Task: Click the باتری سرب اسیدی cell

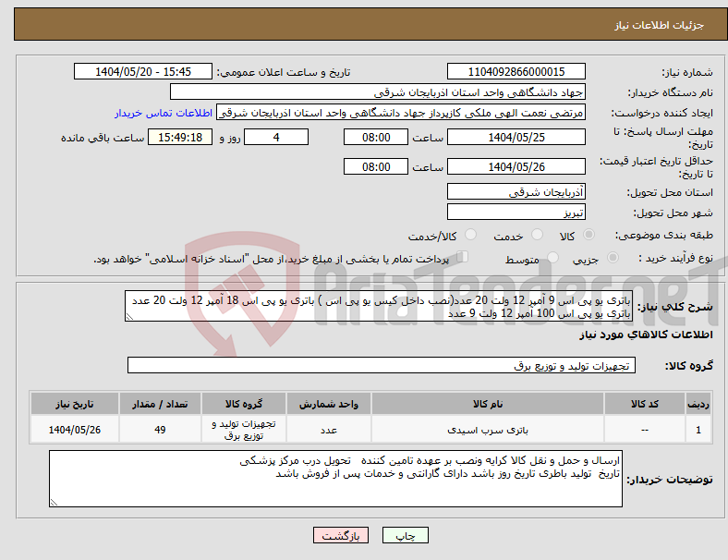Action: click(488, 430)
